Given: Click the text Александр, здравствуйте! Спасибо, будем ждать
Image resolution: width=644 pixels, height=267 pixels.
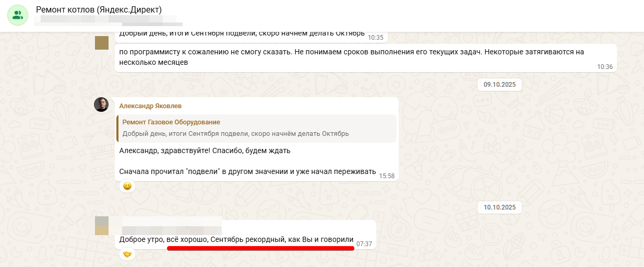Looking at the screenshot, I should tap(205, 151).
